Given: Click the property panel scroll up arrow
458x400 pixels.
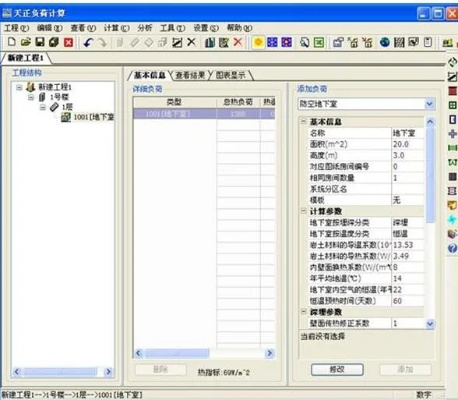Looking at the screenshot, I should (430, 122).
